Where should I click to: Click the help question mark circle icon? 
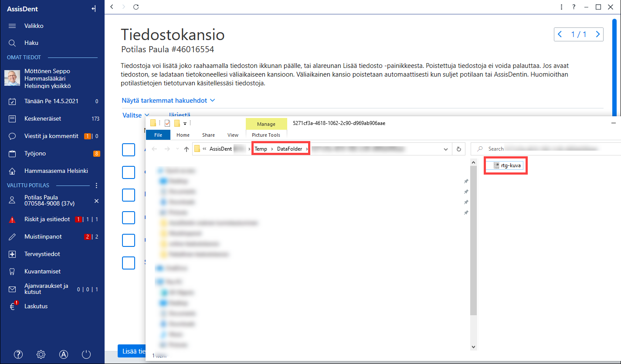(x=18, y=354)
